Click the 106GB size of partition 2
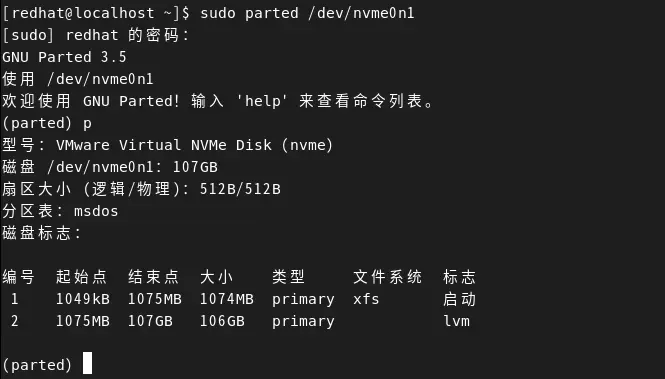 [x=222, y=321]
